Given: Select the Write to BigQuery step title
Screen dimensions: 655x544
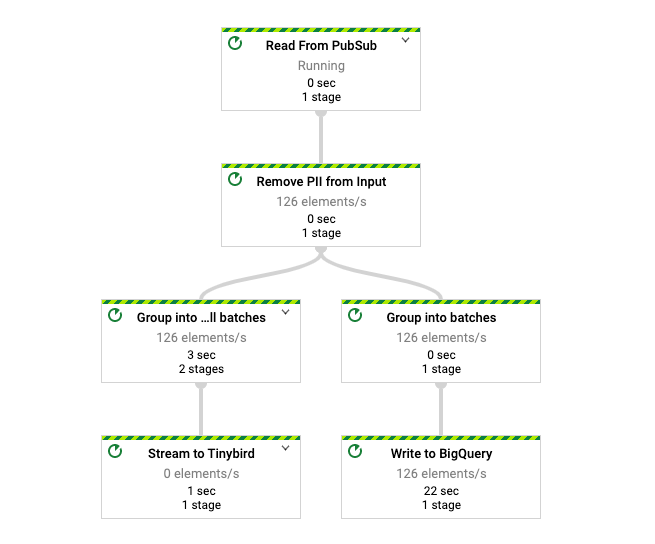Looking at the screenshot, I should click(x=441, y=454).
